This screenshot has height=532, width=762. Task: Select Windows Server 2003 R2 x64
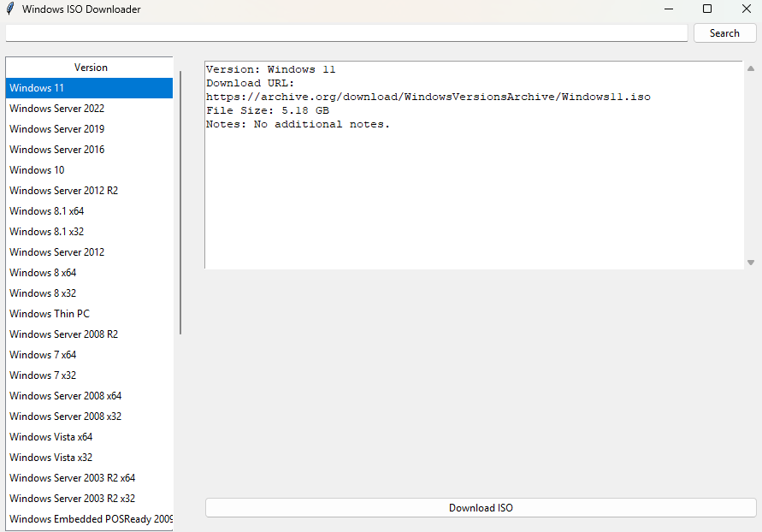coord(90,477)
